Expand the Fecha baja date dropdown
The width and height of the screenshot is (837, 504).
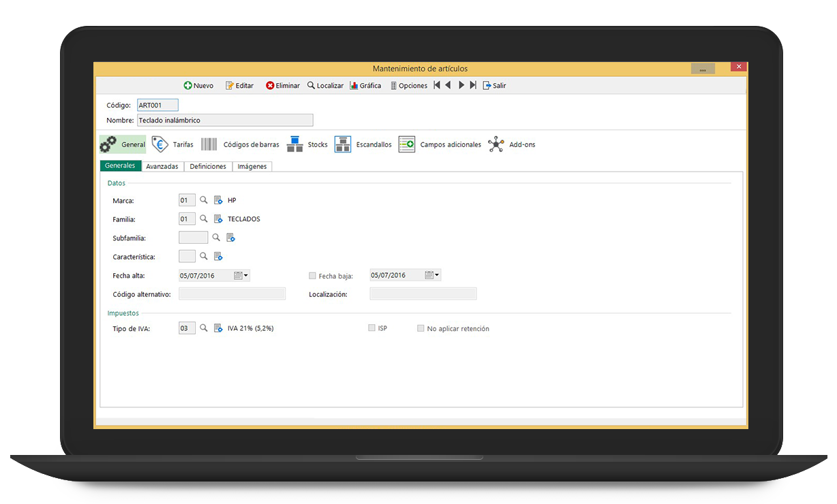pos(437,276)
